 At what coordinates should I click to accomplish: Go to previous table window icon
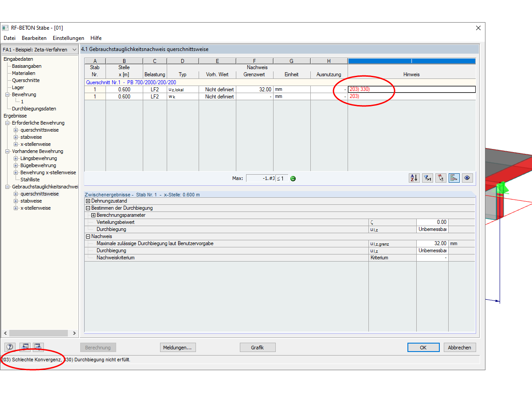click(25, 347)
